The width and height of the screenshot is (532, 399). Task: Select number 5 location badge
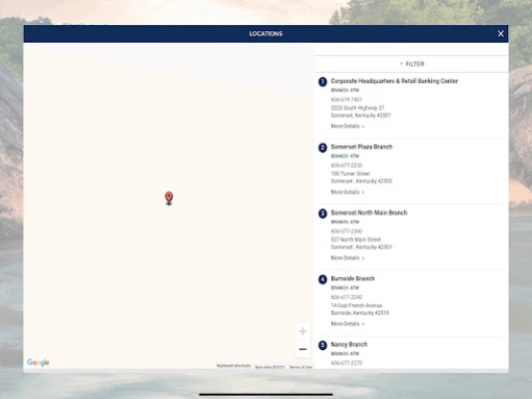click(x=322, y=345)
